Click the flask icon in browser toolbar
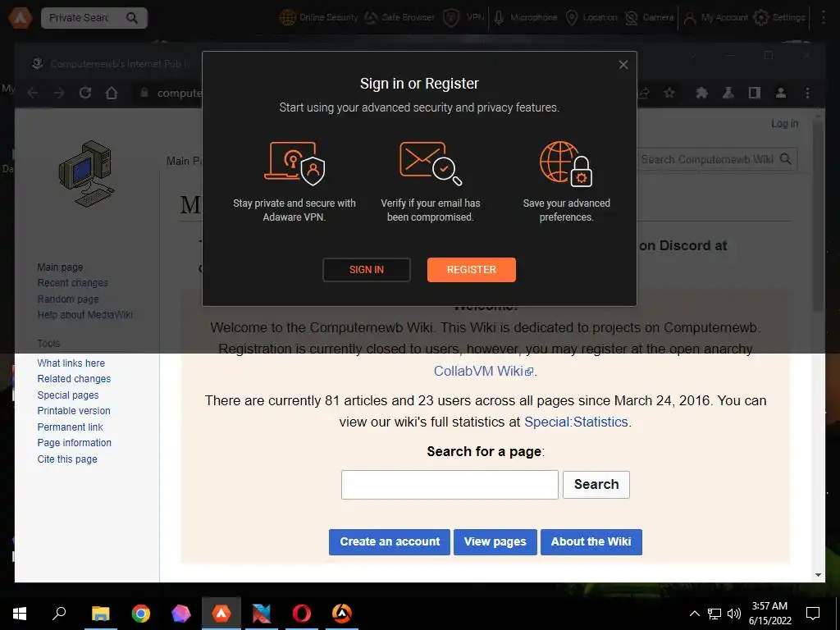The width and height of the screenshot is (840, 630). [x=728, y=94]
